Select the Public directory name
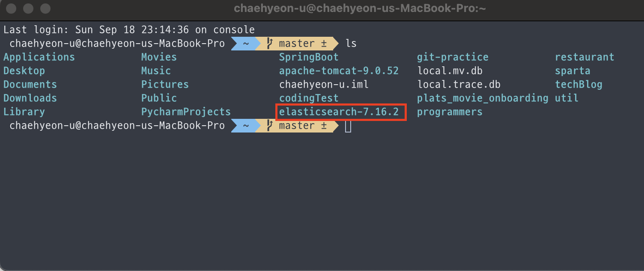644x271 pixels. coord(159,98)
